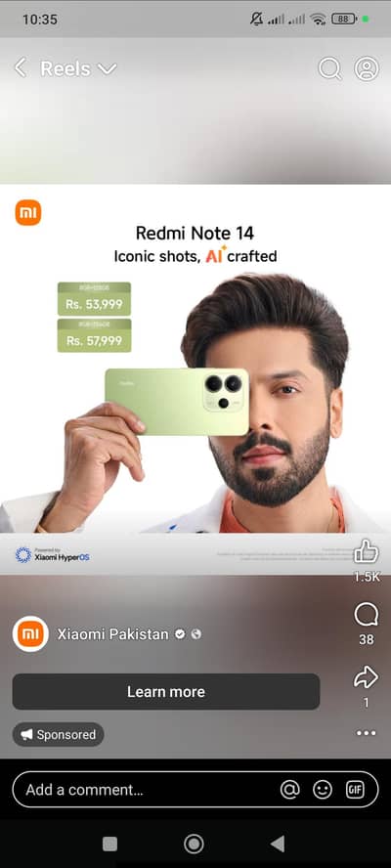Open the GIF picker
Screen dimensions: 391x868
[x=355, y=790]
